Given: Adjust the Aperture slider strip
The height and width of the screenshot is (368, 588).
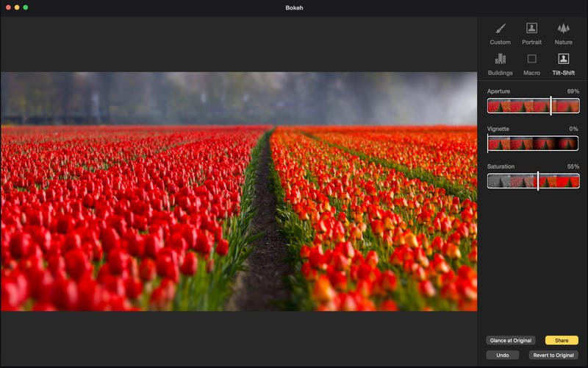Looking at the screenshot, I should [x=534, y=106].
